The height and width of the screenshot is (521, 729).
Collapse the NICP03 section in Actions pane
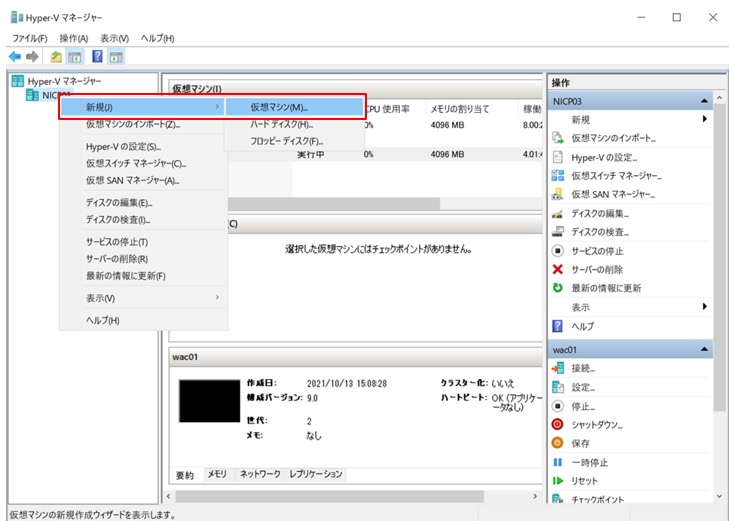(705, 101)
